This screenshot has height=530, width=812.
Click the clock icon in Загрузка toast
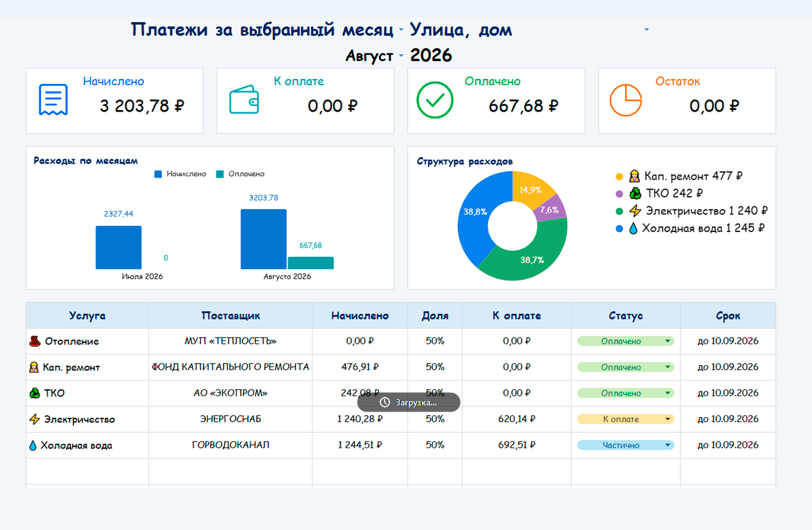point(385,403)
